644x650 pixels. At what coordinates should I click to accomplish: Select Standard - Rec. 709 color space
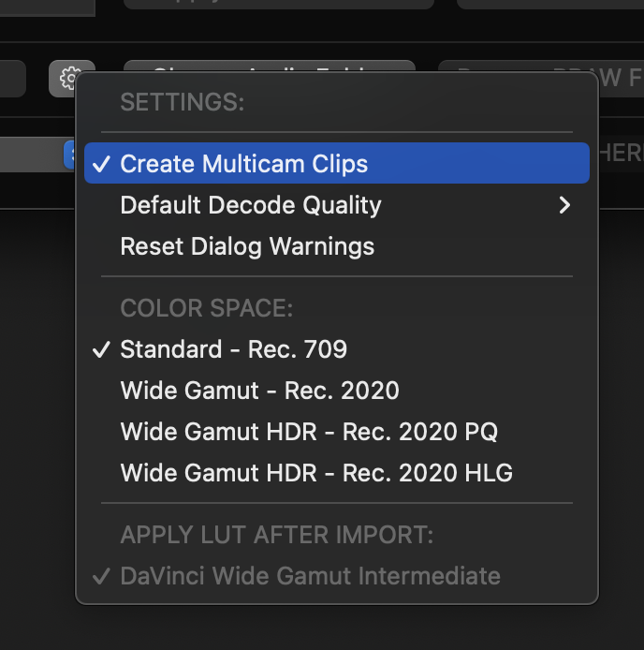(x=233, y=349)
